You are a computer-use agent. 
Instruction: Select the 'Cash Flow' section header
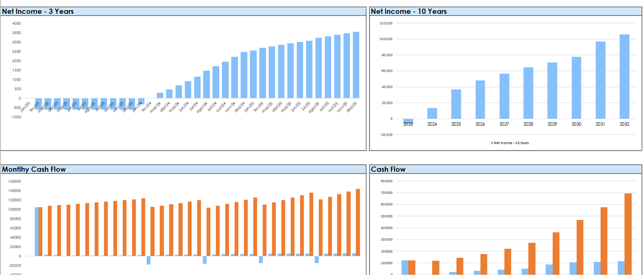388,169
